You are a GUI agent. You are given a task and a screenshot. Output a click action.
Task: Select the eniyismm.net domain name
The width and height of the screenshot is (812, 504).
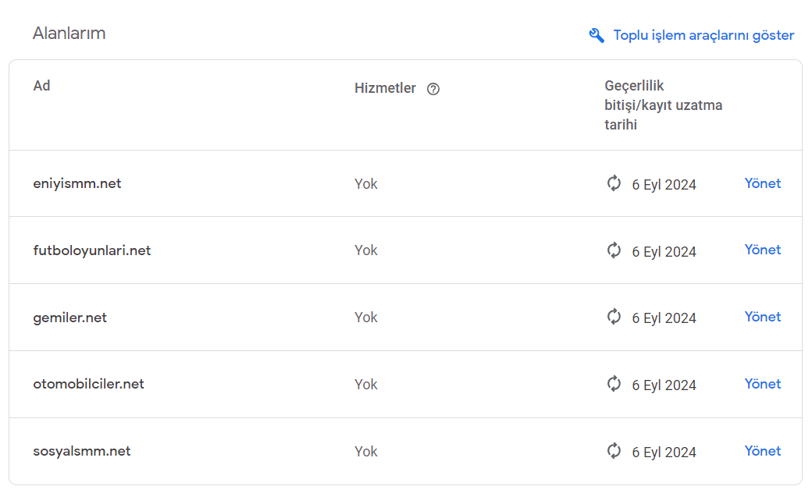(x=77, y=183)
